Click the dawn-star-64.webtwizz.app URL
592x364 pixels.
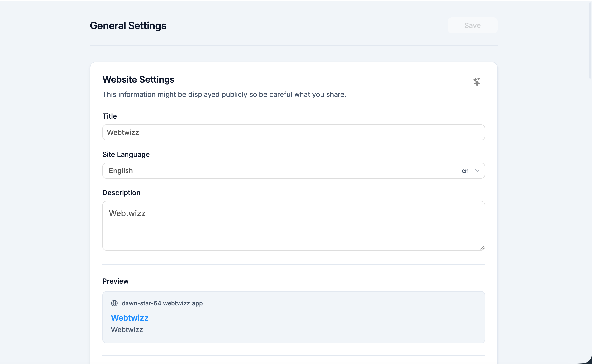(x=162, y=303)
